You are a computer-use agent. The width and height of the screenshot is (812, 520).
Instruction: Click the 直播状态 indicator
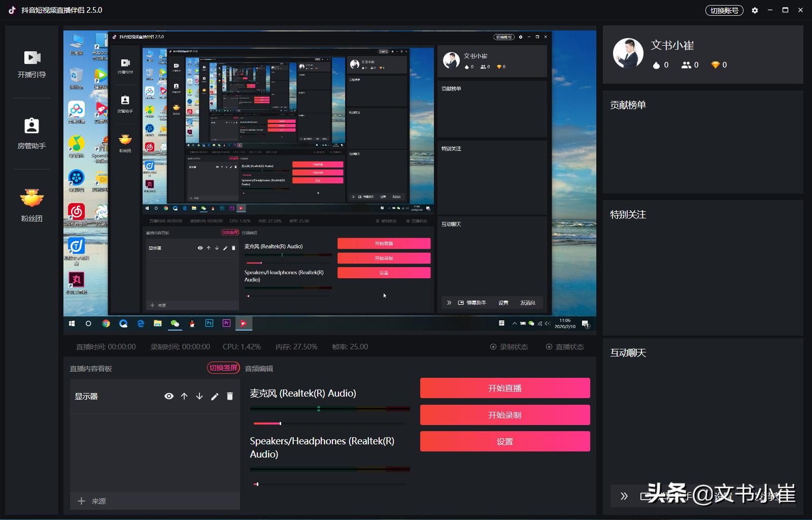click(x=565, y=347)
